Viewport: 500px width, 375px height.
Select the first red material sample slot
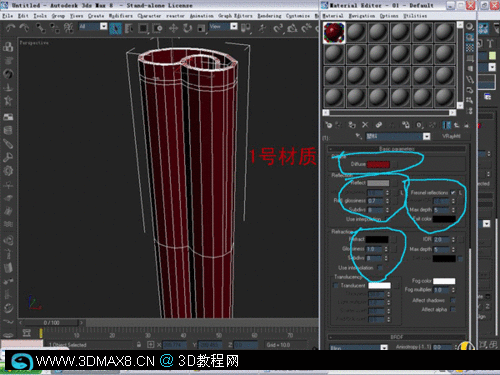(334, 33)
